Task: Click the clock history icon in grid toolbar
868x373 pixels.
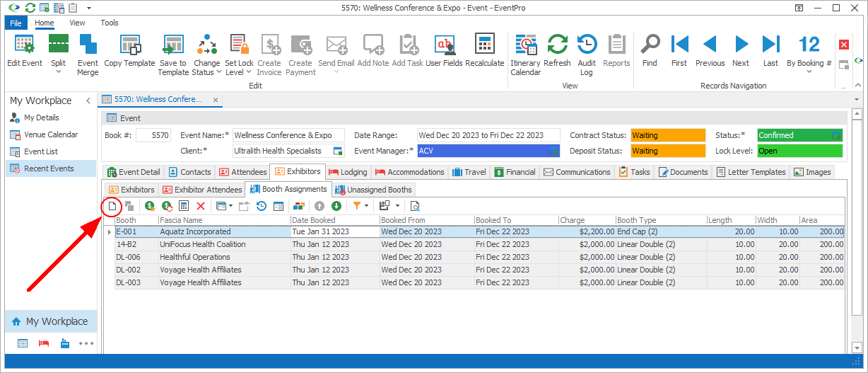Action: (x=262, y=206)
